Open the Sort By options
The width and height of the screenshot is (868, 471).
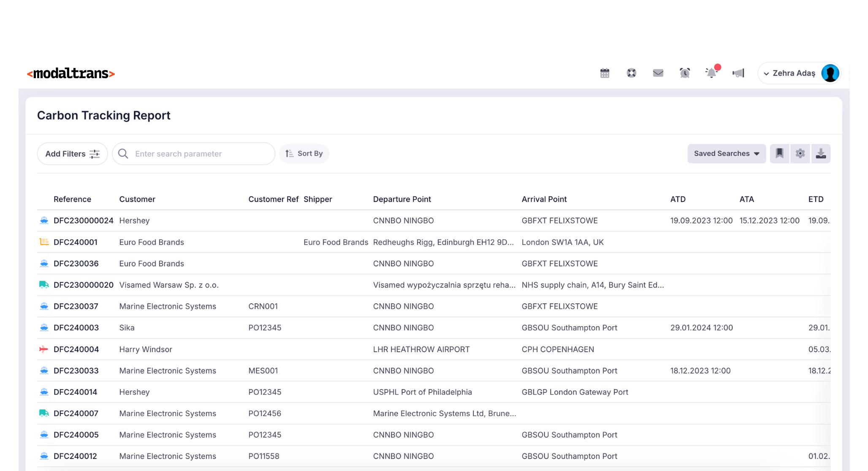[x=304, y=153]
